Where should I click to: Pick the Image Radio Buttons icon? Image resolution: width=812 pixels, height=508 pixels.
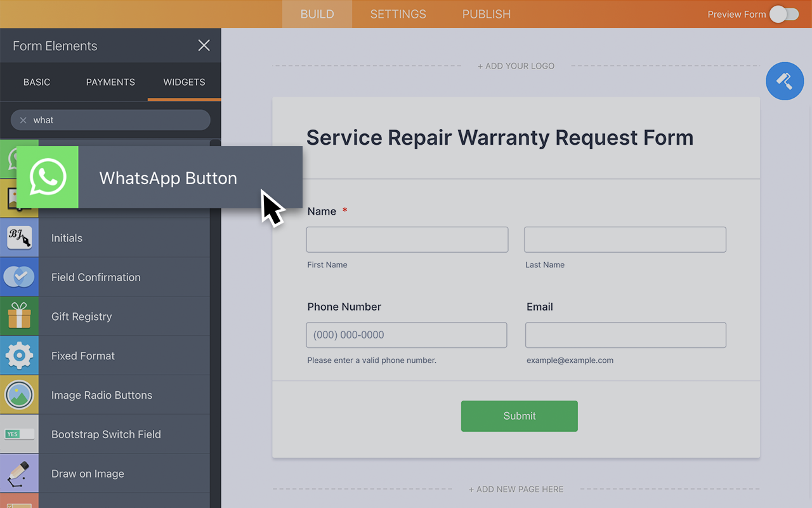(x=19, y=395)
